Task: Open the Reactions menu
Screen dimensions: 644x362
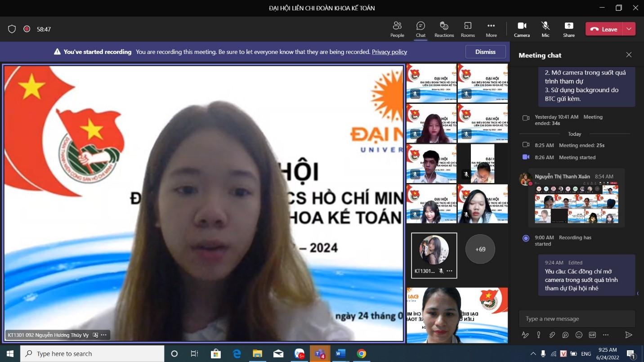Action: point(444,29)
